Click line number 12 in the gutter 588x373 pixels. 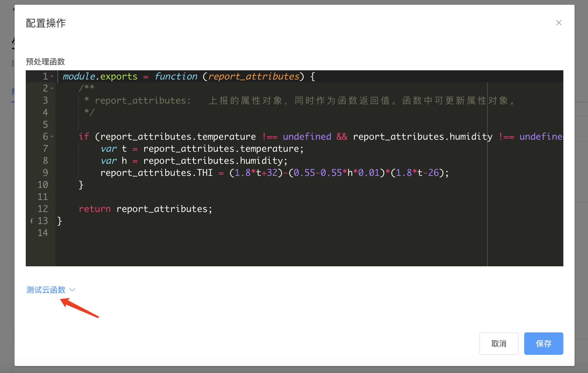[x=43, y=209]
